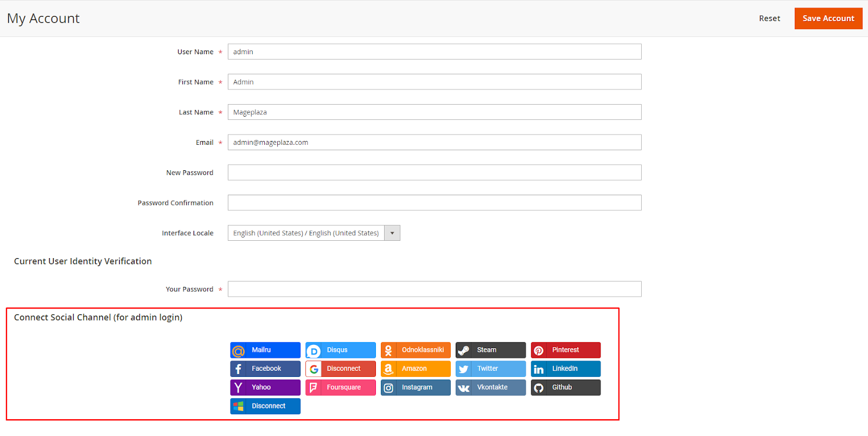Click the Github octocat icon
Image resolution: width=868 pixels, height=436 pixels.
539,388
